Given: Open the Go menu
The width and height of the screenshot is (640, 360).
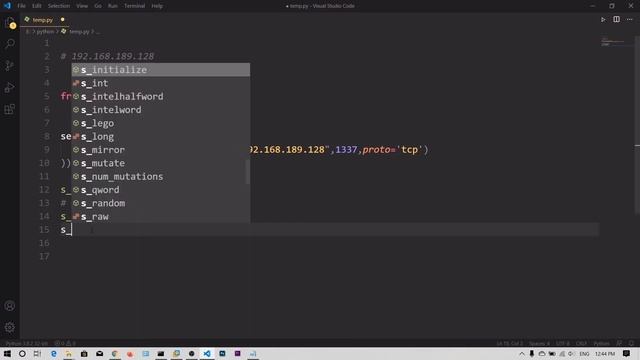Looking at the screenshot, I should 98,6.
